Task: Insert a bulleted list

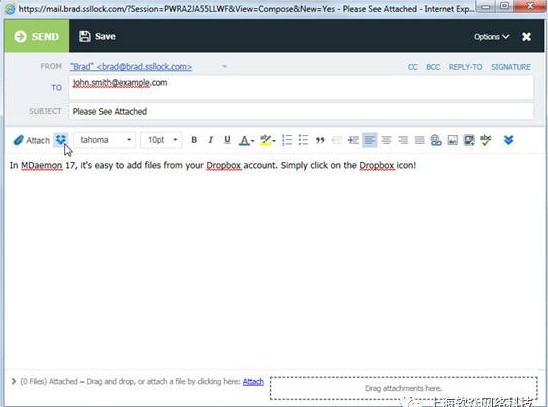Action: point(303,140)
